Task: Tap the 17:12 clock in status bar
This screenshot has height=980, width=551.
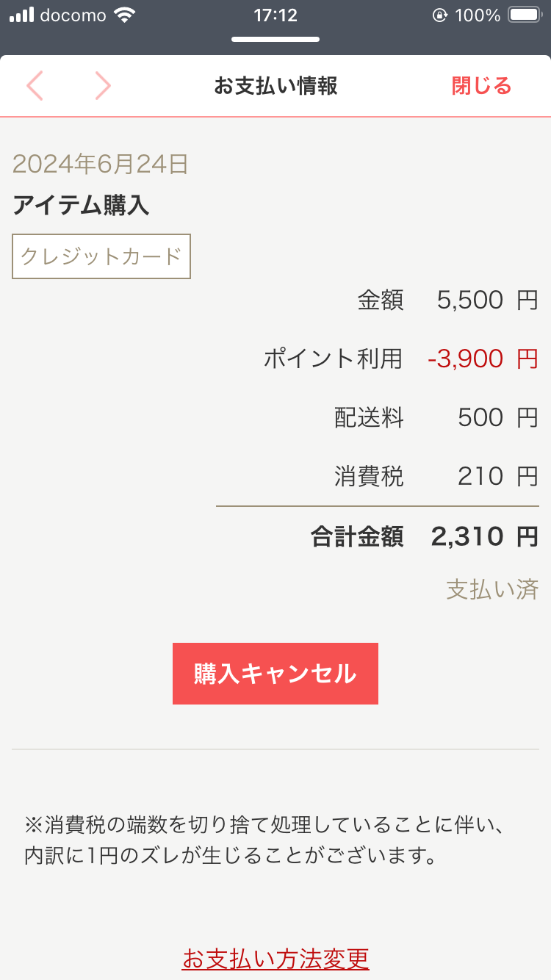Action: [x=275, y=15]
